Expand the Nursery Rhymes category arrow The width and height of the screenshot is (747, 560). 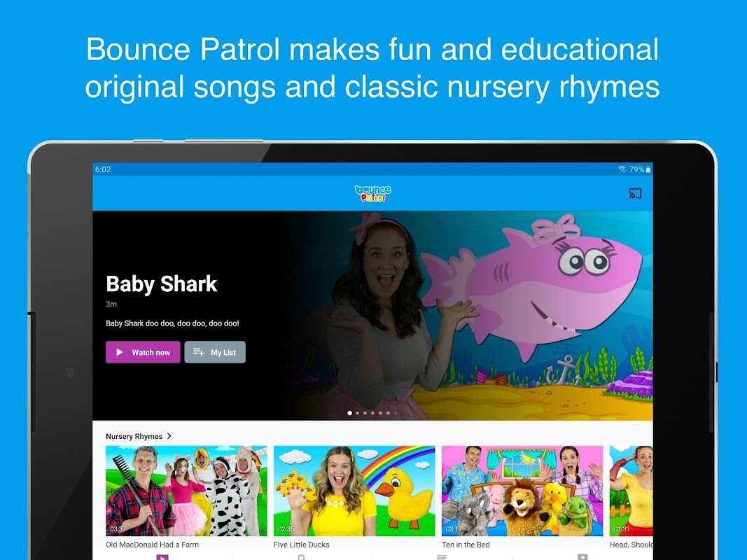(169, 435)
